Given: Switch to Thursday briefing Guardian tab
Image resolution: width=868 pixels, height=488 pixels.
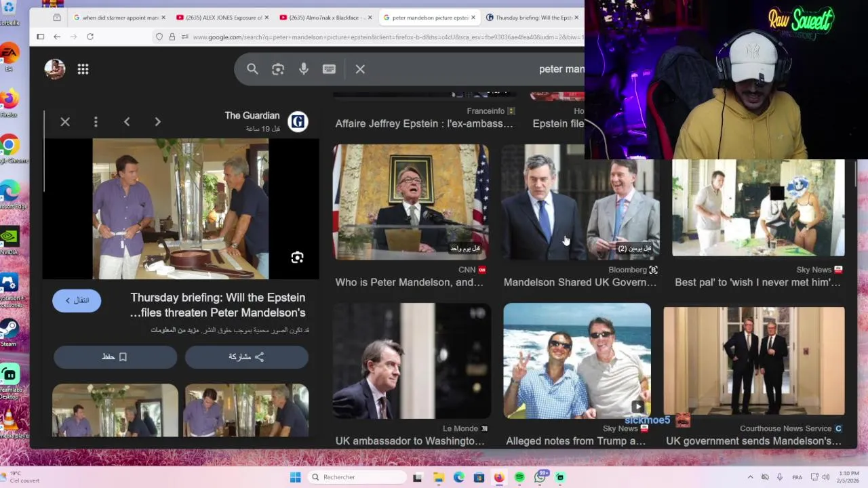Looking at the screenshot, I should [x=532, y=18].
